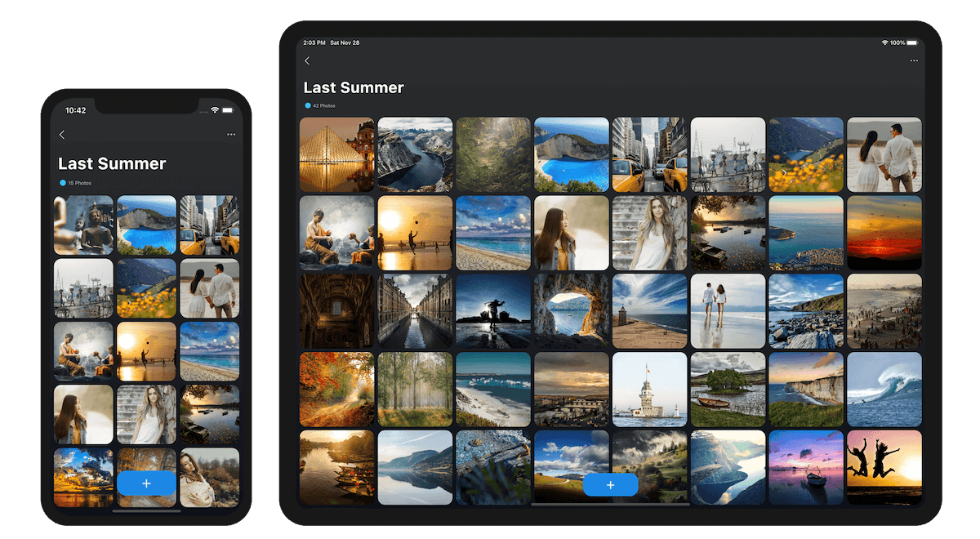Open the sea cave arch photo
This screenshot has height=539, width=980.
click(571, 311)
